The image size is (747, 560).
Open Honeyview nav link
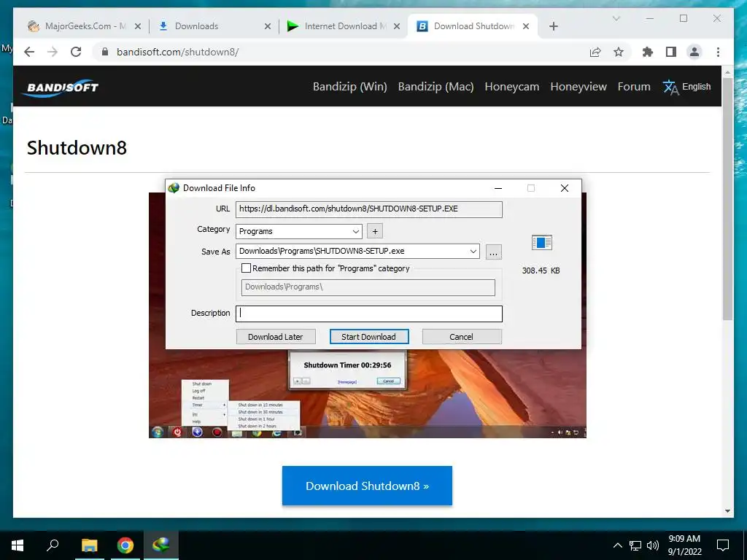pyautogui.click(x=578, y=87)
